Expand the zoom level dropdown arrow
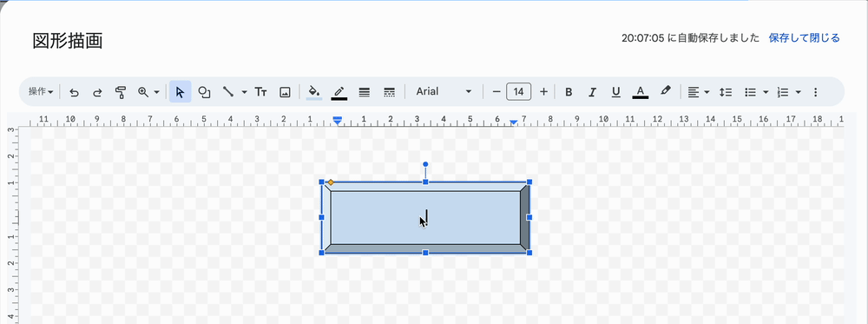Image resolution: width=868 pixels, height=324 pixels. 156,92
